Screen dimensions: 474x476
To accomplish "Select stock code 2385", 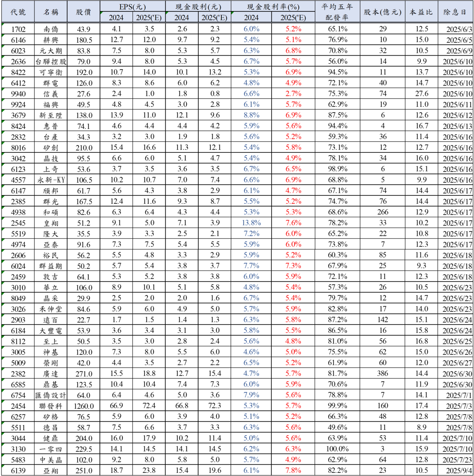I will pos(18,202).
